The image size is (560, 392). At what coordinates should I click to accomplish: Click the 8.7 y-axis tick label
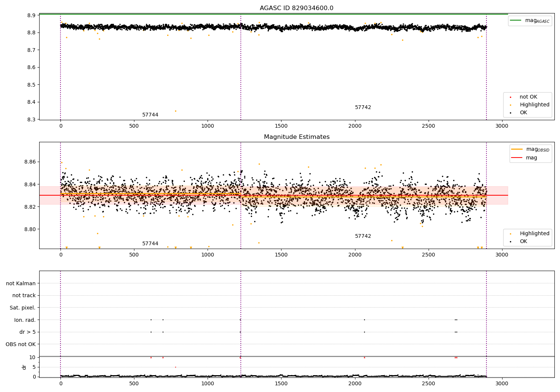coord(31,50)
